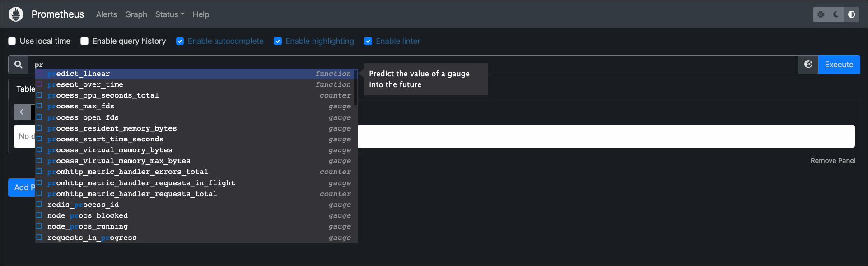
Task: Click icon next to predict_linear suggestion
Action: click(x=39, y=74)
